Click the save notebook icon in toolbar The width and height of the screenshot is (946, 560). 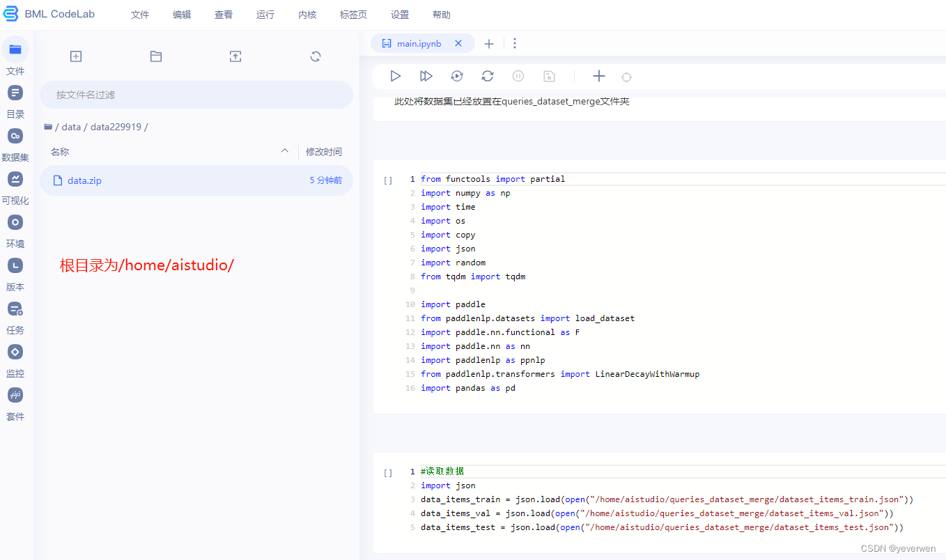pyautogui.click(x=549, y=76)
